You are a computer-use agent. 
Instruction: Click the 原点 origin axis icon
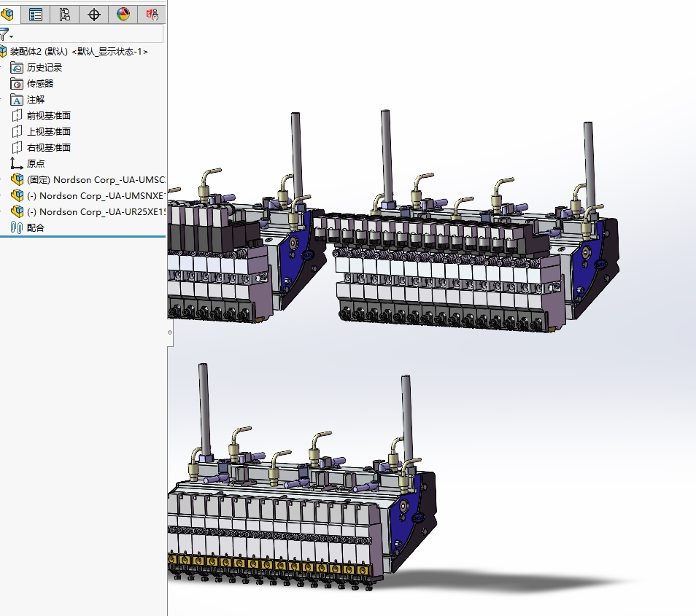pos(17,163)
